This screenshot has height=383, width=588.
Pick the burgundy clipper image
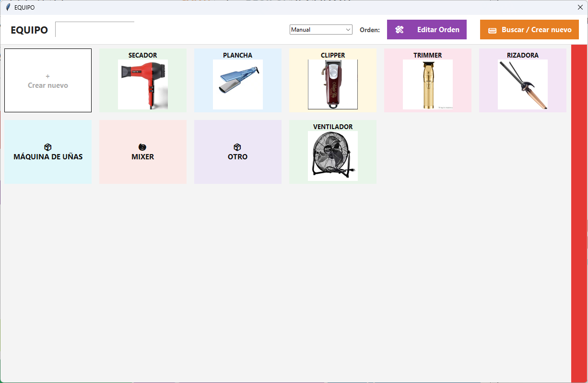pos(333,84)
